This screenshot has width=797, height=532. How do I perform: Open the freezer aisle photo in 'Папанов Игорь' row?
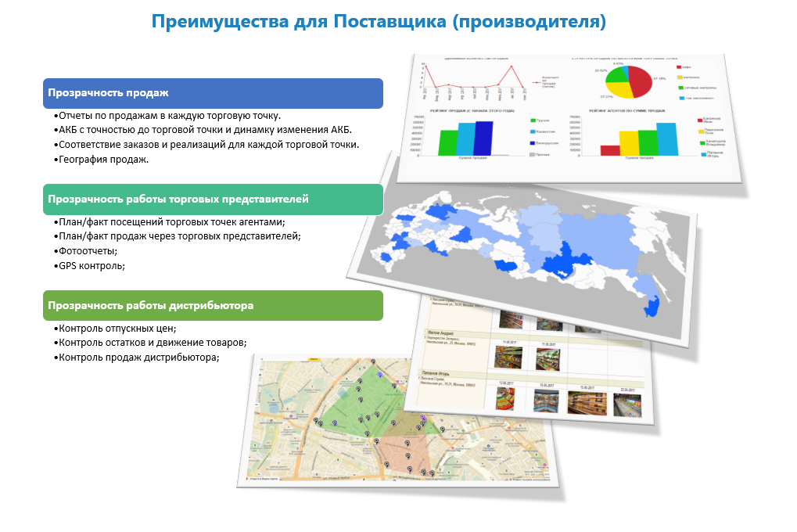point(627,406)
